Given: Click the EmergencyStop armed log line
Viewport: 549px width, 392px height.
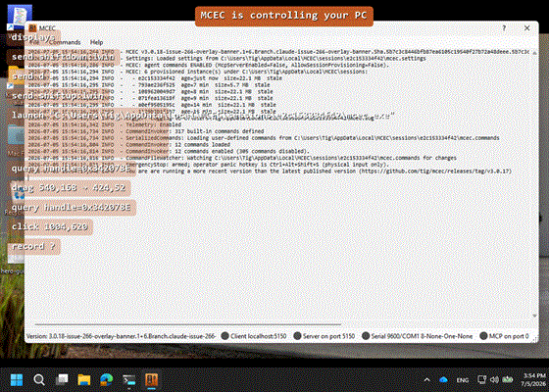Looking at the screenshot, I should pyautogui.click(x=208, y=165).
